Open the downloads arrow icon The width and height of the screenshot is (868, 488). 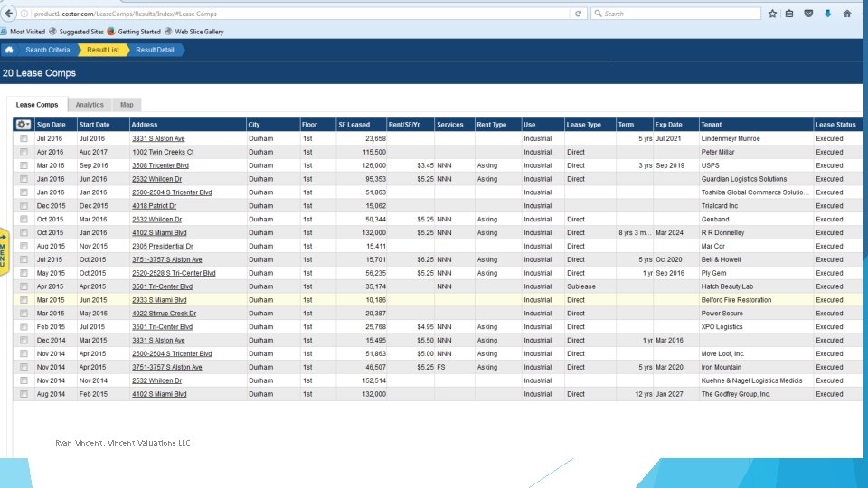[827, 14]
